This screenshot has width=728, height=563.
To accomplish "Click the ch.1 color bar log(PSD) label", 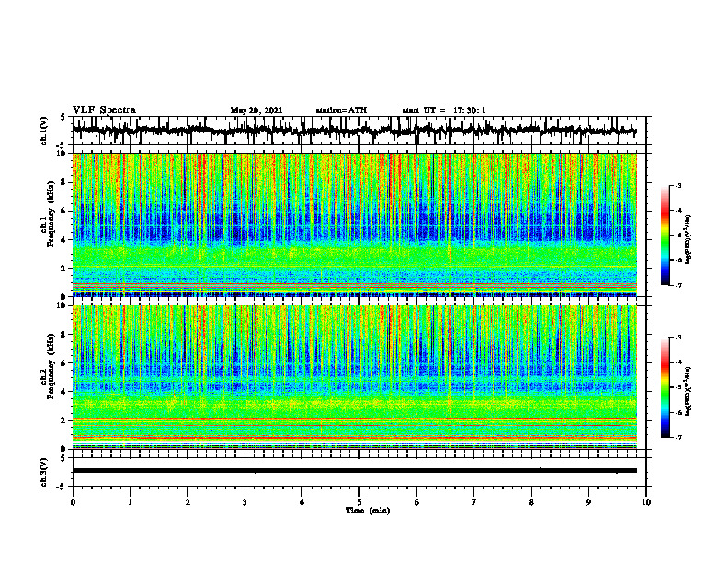I will click(x=688, y=239).
